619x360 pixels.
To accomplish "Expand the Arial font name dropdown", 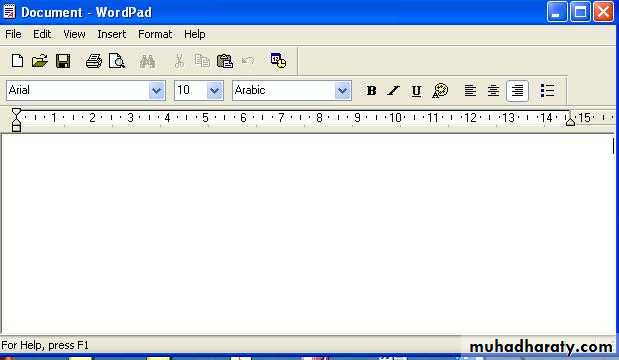I will pyautogui.click(x=156, y=91).
